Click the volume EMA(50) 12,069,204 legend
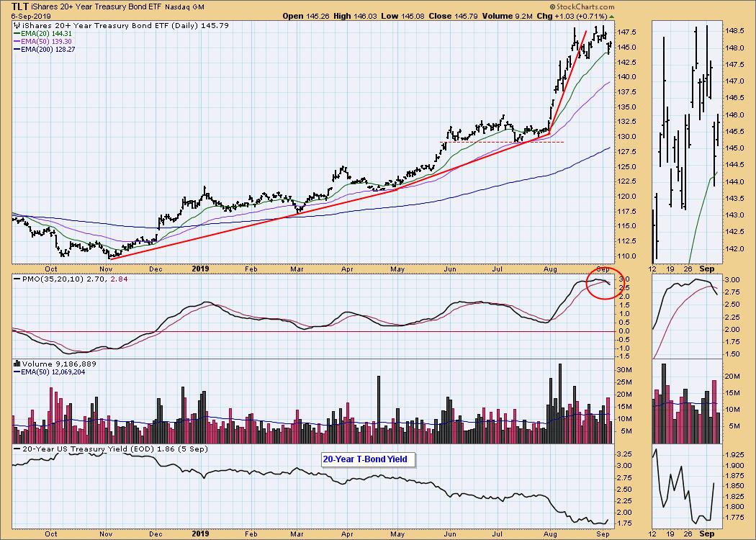 (49, 372)
